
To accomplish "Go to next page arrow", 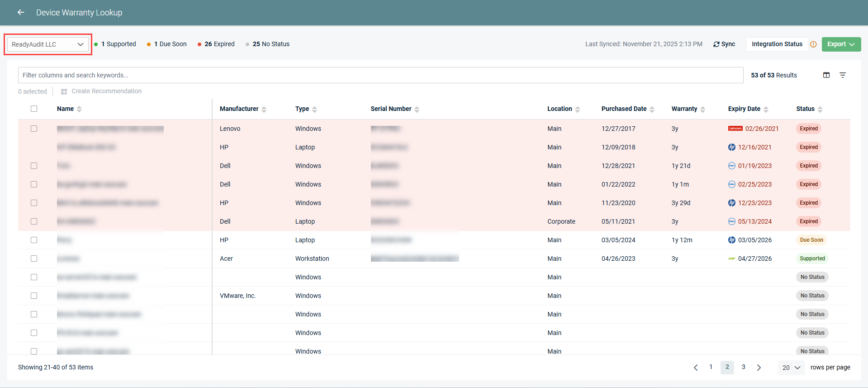I will [759, 368].
